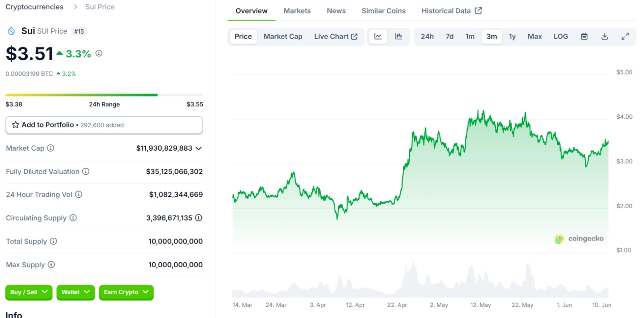Click the $1,082,344,669 trading volume value
The height and width of the screenshot is (318, 644).
click(x=176, y=195)
